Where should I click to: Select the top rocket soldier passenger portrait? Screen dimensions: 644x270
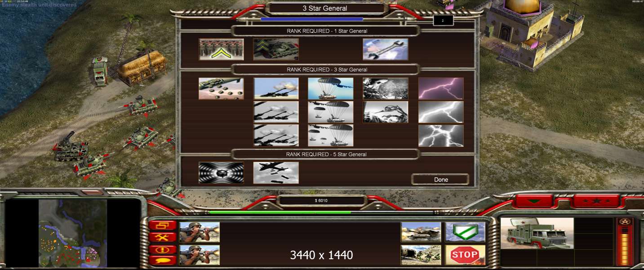point(200,232)
